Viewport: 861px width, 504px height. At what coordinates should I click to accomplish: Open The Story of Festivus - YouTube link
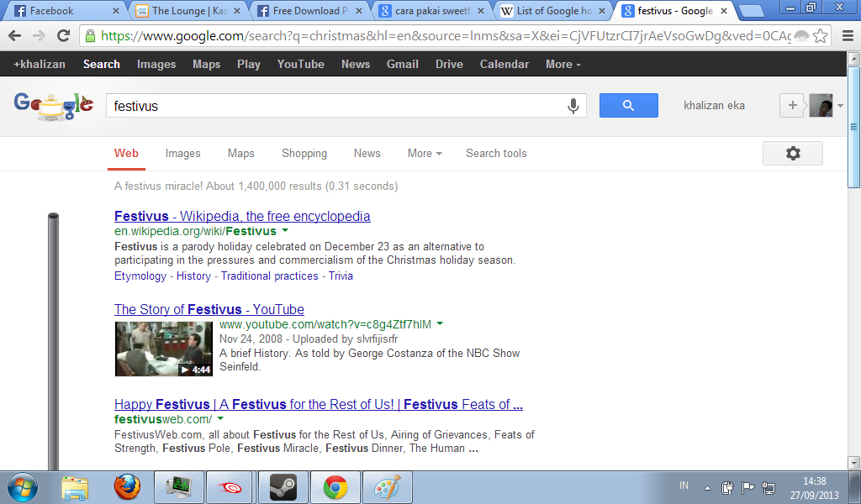tap(209, 309)
